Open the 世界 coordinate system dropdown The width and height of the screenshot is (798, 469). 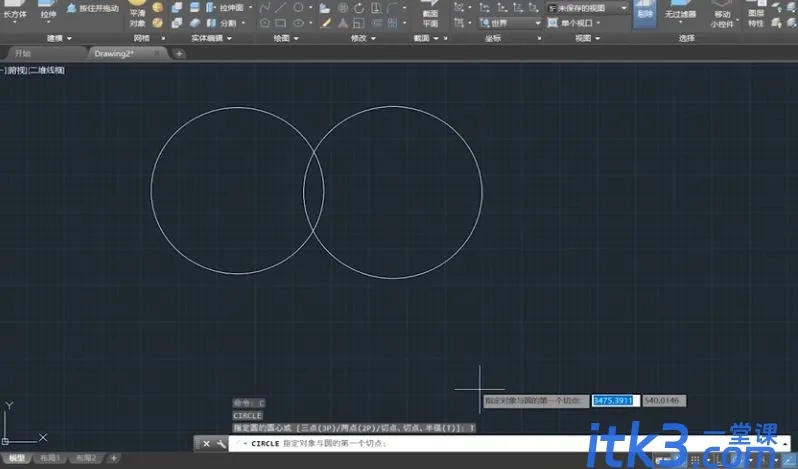tap(510, 23)
